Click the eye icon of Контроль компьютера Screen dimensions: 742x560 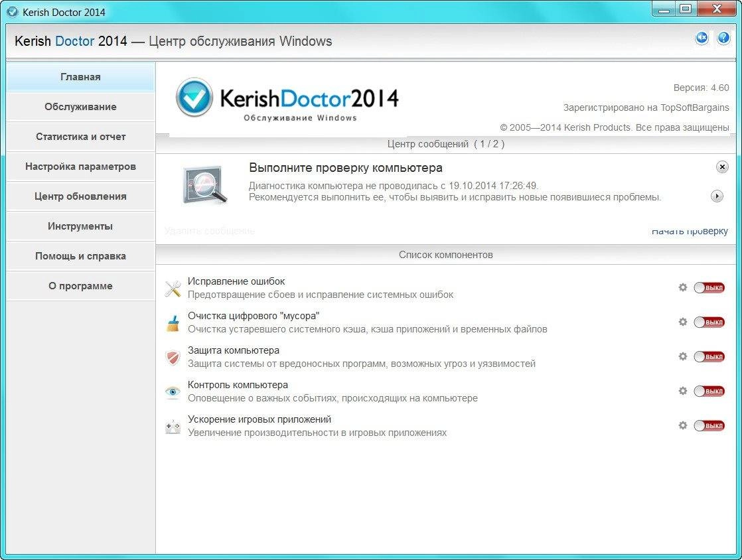(x=173, y=391)
